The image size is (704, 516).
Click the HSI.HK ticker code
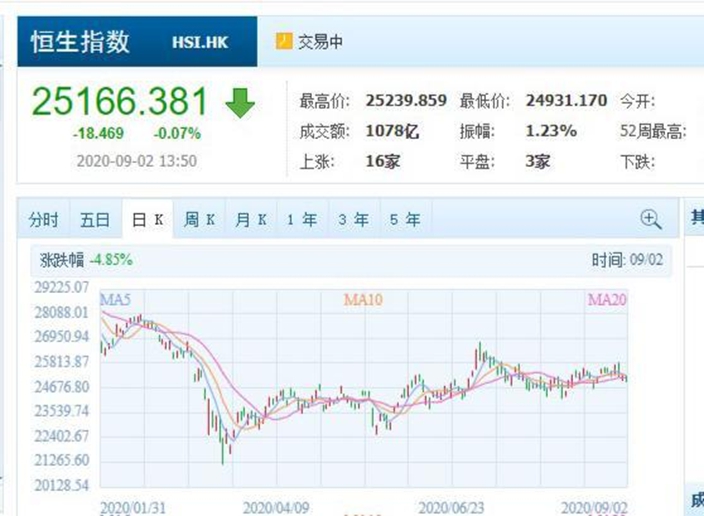coord(200,42)
